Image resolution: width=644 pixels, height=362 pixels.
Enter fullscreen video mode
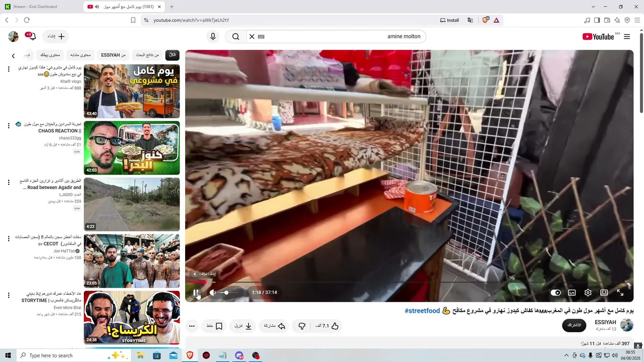tap(620, 293)
